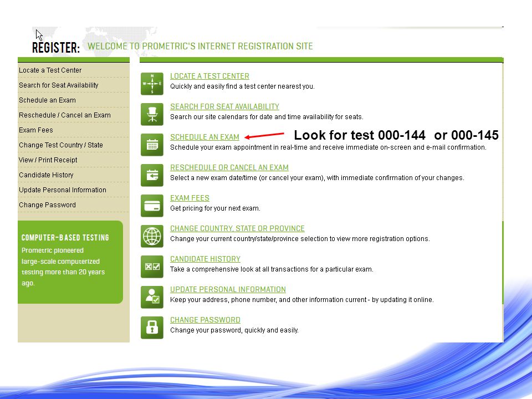Viewport: 532px width, 399px height.
Task: Click text 'Quickly and easily find a test center nearest you.'
Action: click(242, 86)
